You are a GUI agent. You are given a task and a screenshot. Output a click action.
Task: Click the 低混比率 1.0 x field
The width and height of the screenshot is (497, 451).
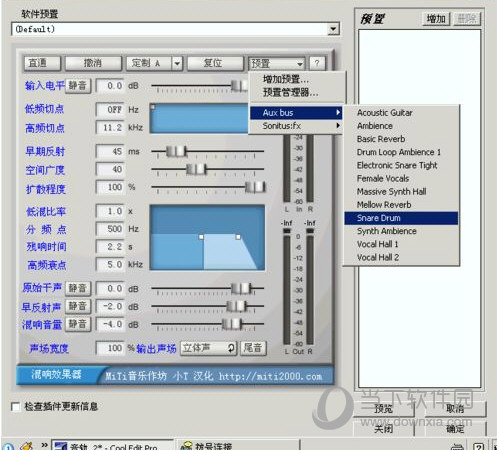click(x=110, y=211)
